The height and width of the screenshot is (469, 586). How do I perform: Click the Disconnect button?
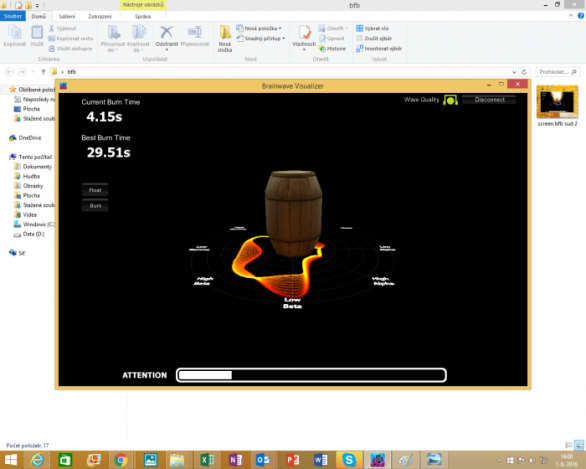coord(489,99)
